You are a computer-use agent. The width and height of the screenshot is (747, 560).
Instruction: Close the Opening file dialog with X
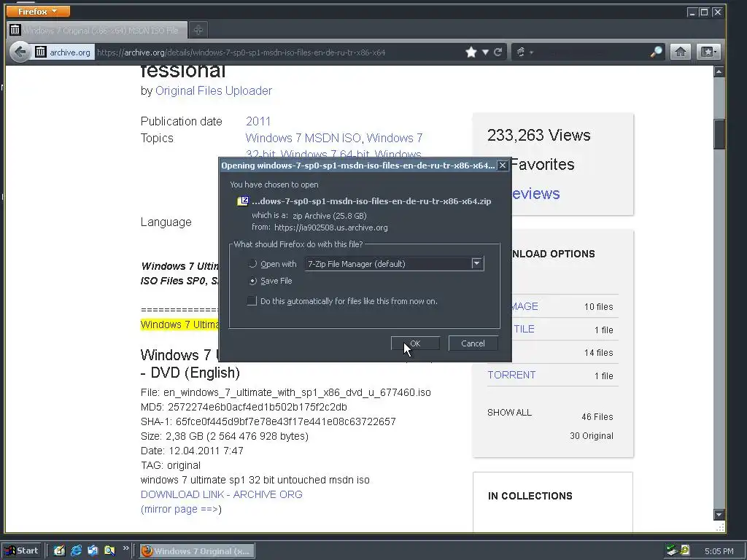(x=503, y=166)
